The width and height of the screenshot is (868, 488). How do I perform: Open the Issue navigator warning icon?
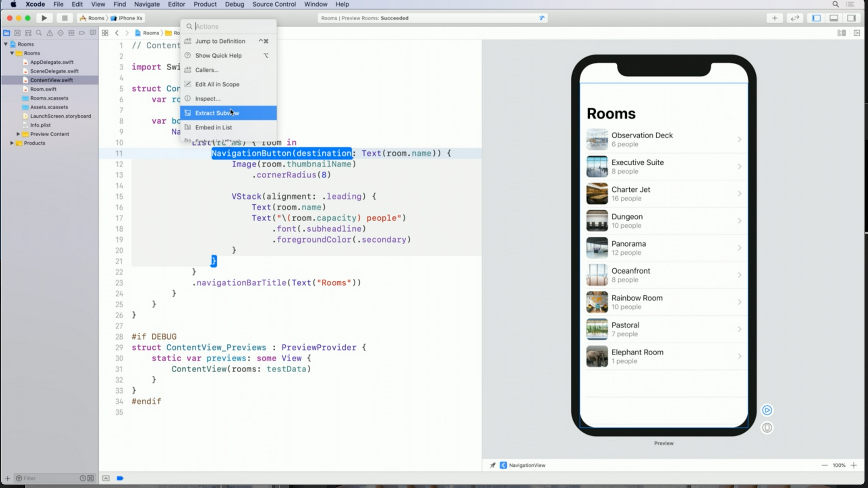pyautogui.click(x=50, y=33)
